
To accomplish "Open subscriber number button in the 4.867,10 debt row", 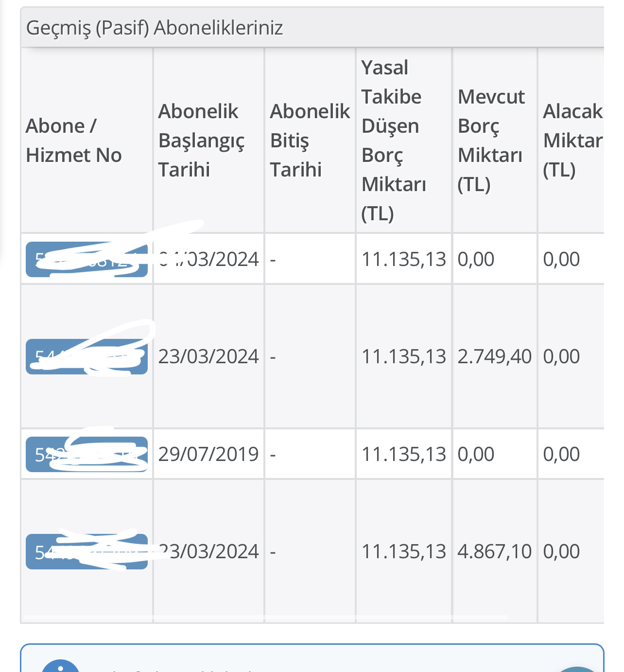I will coord(87,551).
